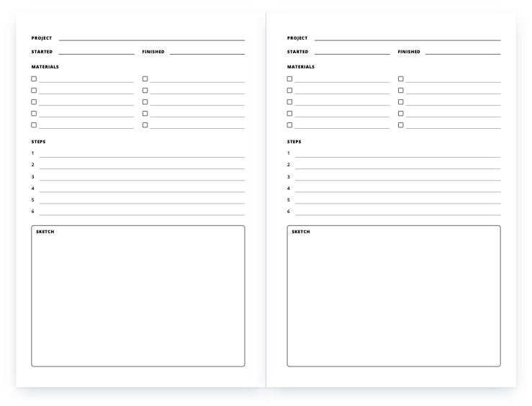Viewport: 532px width, 406px height.
Task: Tick first Materials checkbox, right column, left page
Action: pyautogui.click(x=145, y=78)
